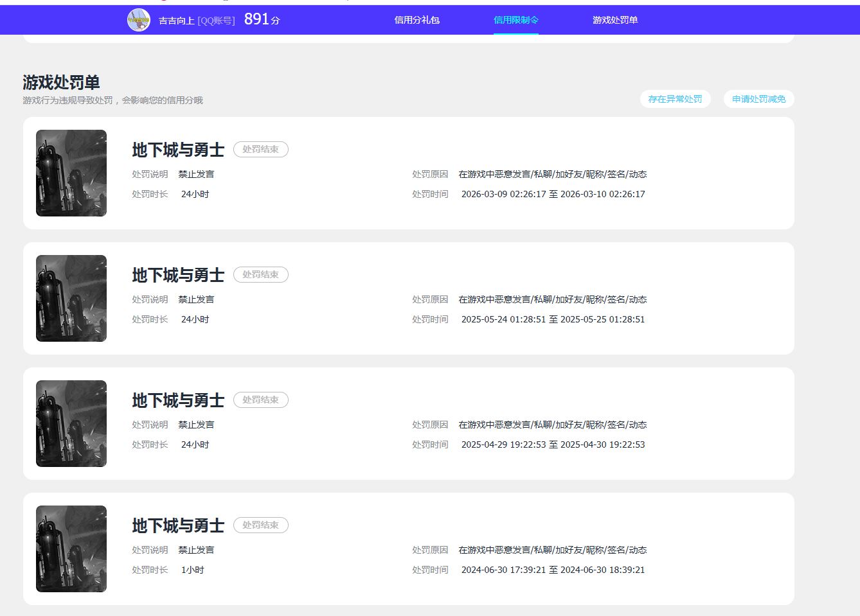860x616 pixels.
Task: Click the 游戏处罚单 section heading
Action: pos(61,82)
